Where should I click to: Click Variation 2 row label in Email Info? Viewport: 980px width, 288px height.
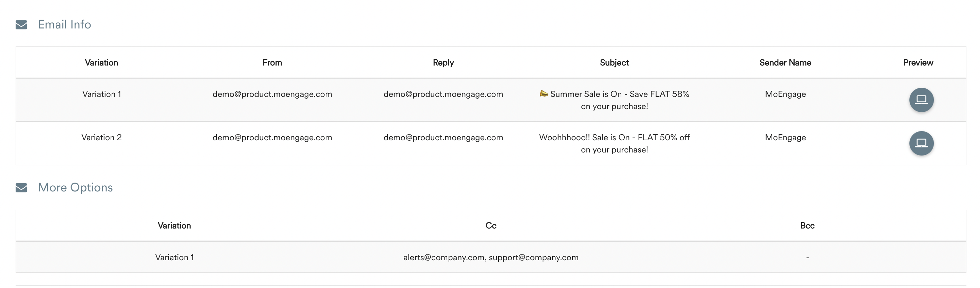click(101, 138)
